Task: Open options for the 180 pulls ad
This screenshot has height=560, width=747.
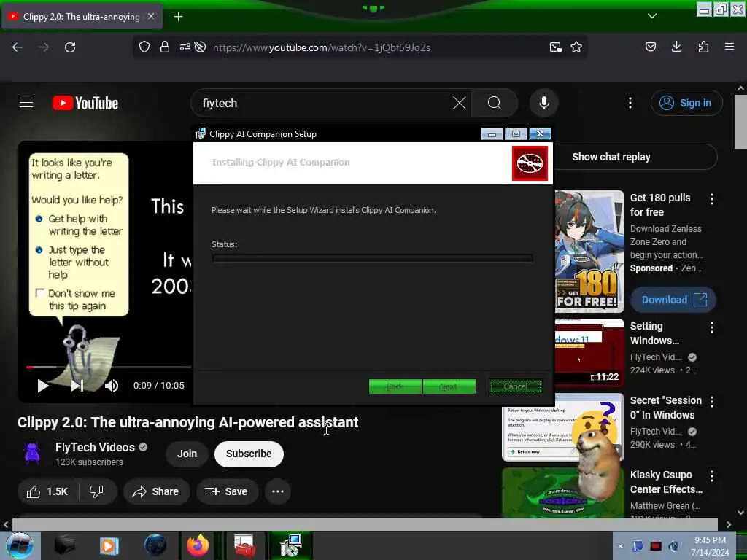Action: [x=712, y=199]
